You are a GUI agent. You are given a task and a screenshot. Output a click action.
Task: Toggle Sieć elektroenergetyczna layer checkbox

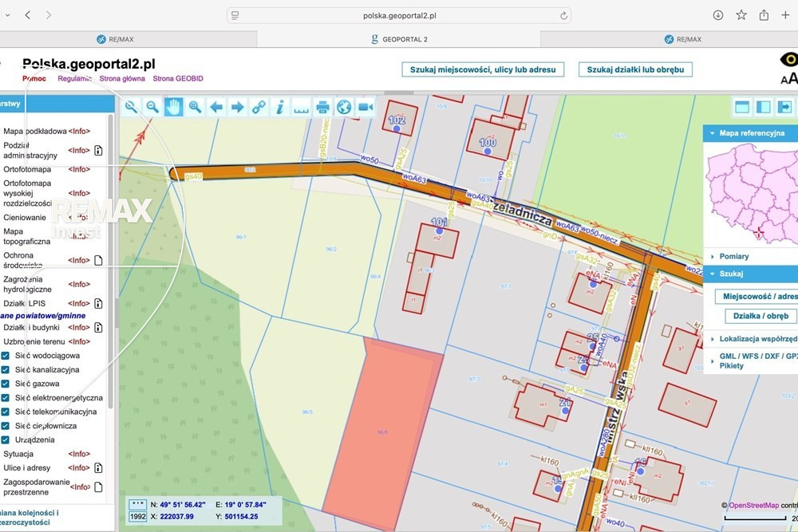(6, 398)
